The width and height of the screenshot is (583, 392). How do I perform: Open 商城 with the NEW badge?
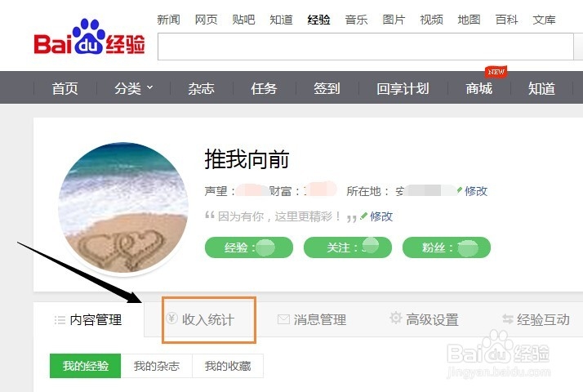478,88
